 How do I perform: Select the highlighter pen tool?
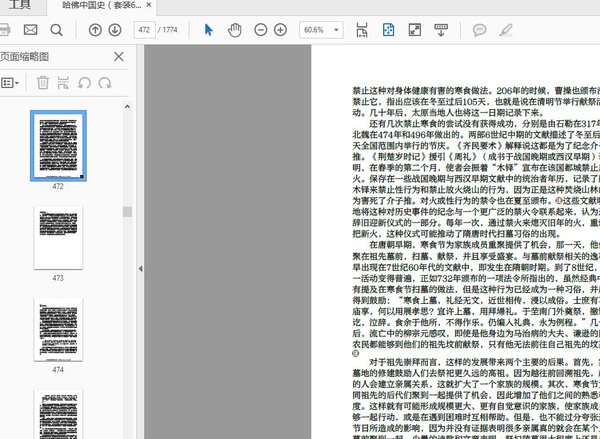[x=506, y=30]
